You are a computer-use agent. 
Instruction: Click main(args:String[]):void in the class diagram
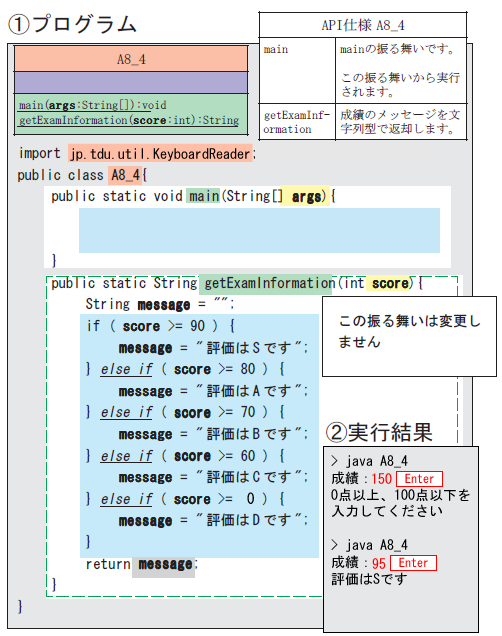tap(92, 105)
